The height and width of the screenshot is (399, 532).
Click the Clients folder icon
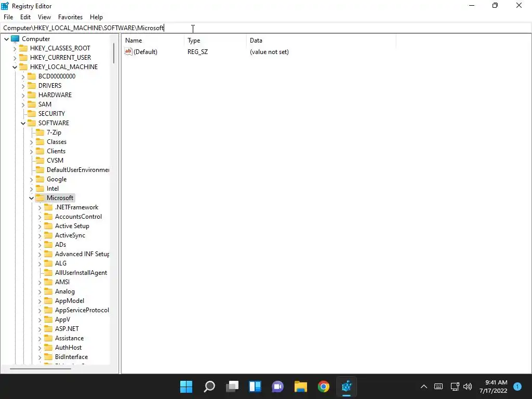tap(40, 151)
